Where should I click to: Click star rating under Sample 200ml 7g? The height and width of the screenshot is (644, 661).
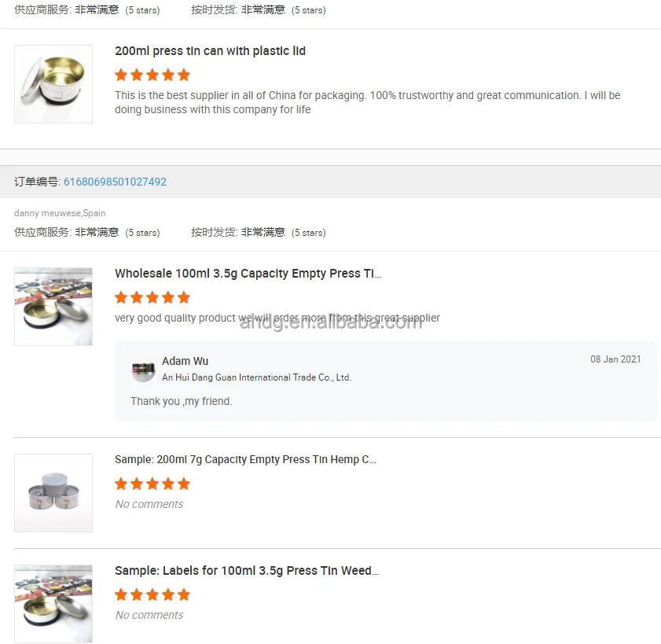(152, 484)
